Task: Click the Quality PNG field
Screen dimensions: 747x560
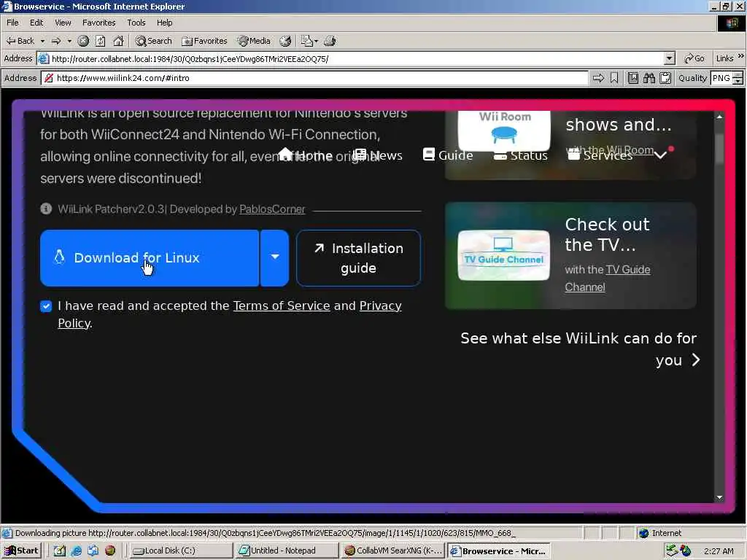Action: (x=721, y=78)
